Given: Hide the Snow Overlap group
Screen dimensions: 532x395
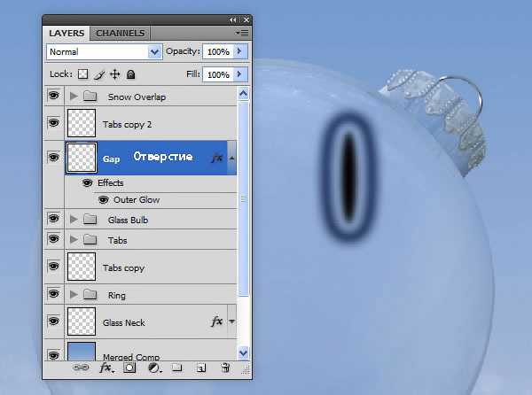Looking at the screenshot, I should [53, 96].
